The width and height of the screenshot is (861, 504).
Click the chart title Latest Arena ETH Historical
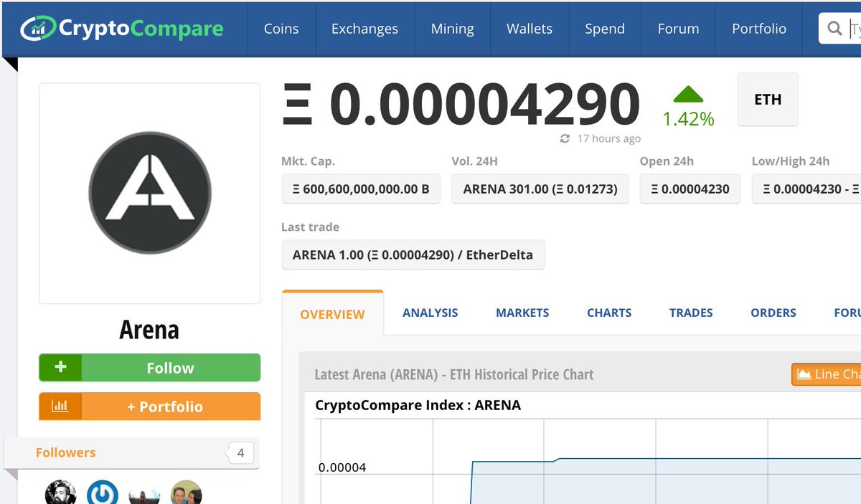click(454, 374)
